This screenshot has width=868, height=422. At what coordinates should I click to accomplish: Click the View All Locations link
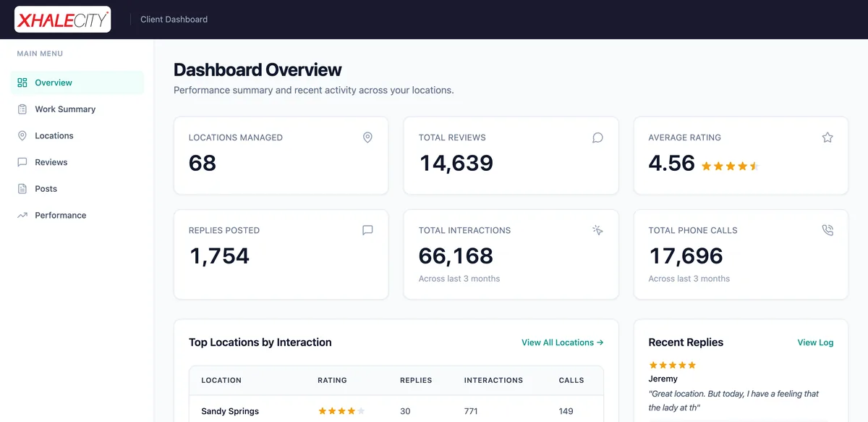tap(563, 342)
